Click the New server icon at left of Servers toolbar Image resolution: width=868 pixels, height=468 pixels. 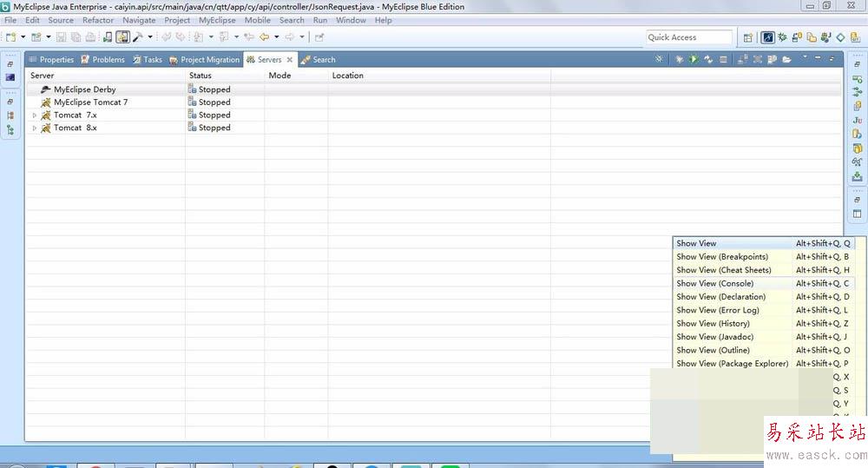click(x=659, y=59)
